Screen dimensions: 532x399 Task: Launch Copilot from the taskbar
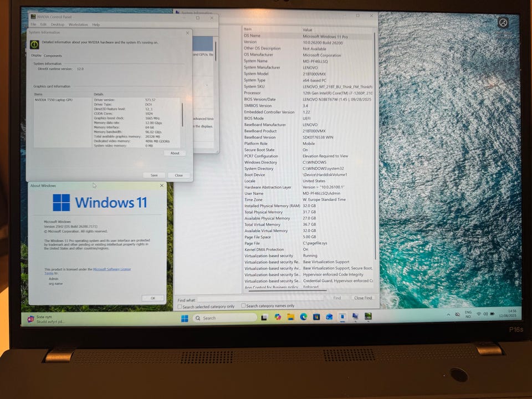click(x=278, y=317)
